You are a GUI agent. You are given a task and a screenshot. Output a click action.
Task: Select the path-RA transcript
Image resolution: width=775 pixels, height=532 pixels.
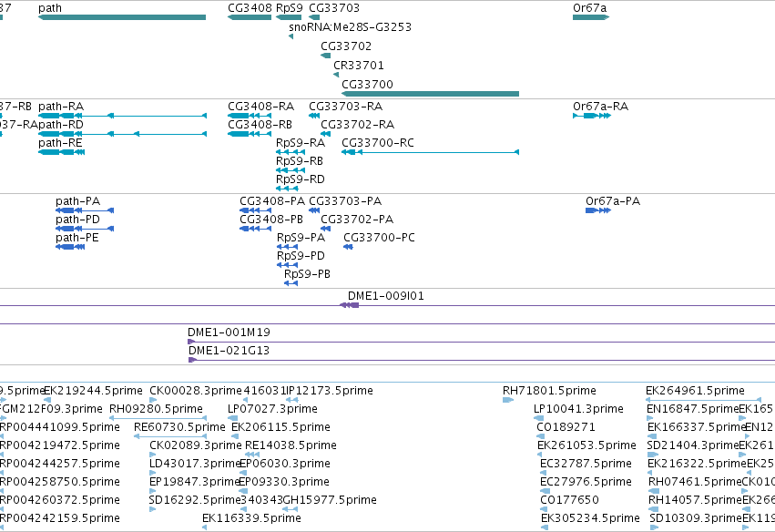(x=122, y=116)
